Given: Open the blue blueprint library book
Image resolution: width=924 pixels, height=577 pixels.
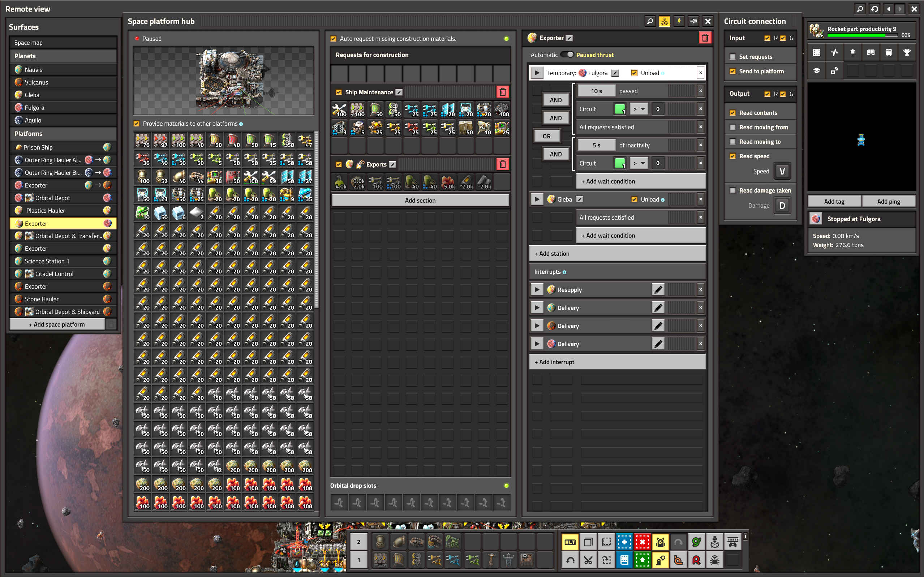Looking at the screenshot, I should click(x=624, y=560).
